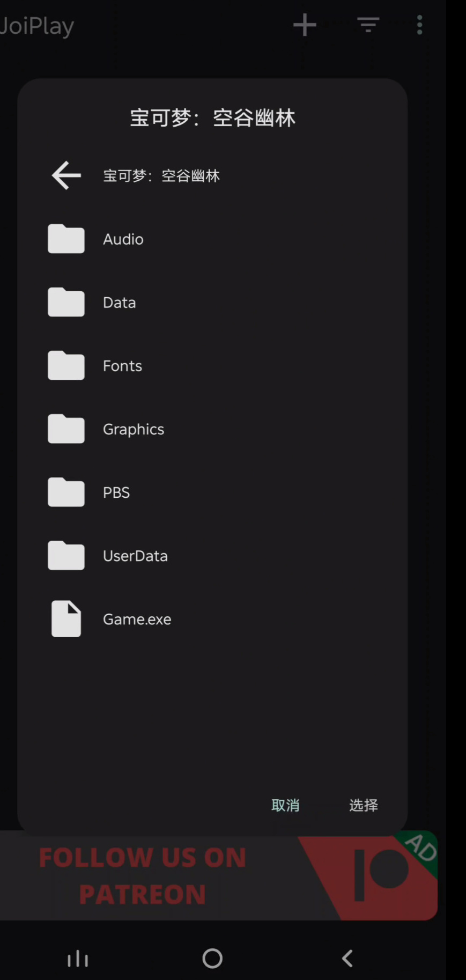Tap the Android system back button
The height and width of the screenshot is (980, 466).
pos(347,959)
